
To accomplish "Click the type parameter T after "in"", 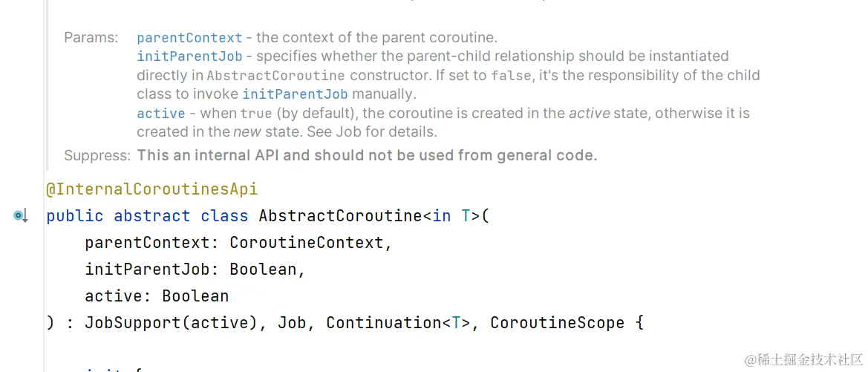I will [466, 216].
